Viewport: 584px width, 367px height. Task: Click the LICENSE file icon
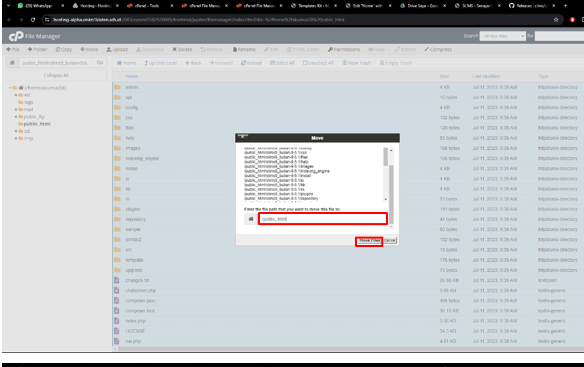pyautogui.click(x=117, y=331)
